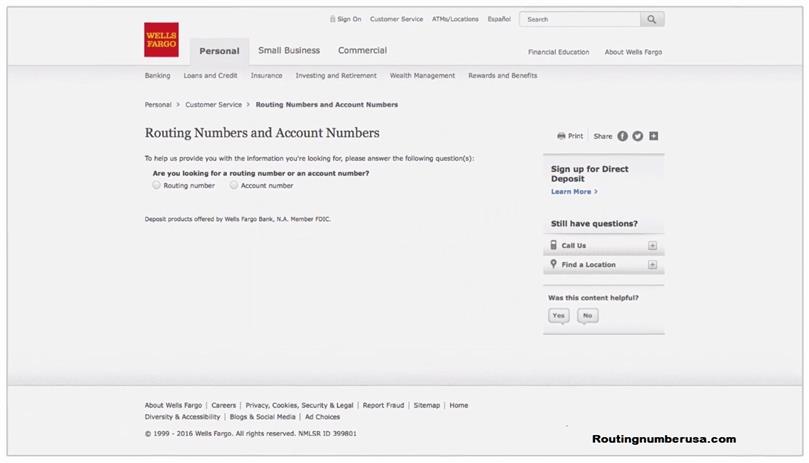The width and height of the screenshot is (809, 463).
Task: Switch to the Personal tab
Action: (219, 51)
